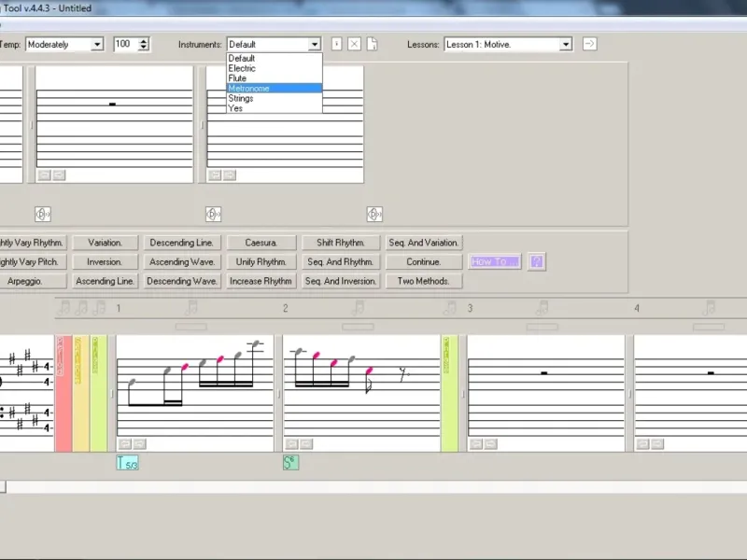Click the empty staff of measure 3

click(x=544, y=393)
